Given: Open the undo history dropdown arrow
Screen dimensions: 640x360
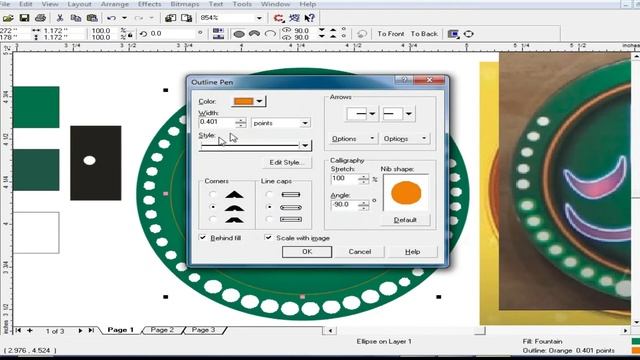Looking at the screenshot, I should click(124, 18).
